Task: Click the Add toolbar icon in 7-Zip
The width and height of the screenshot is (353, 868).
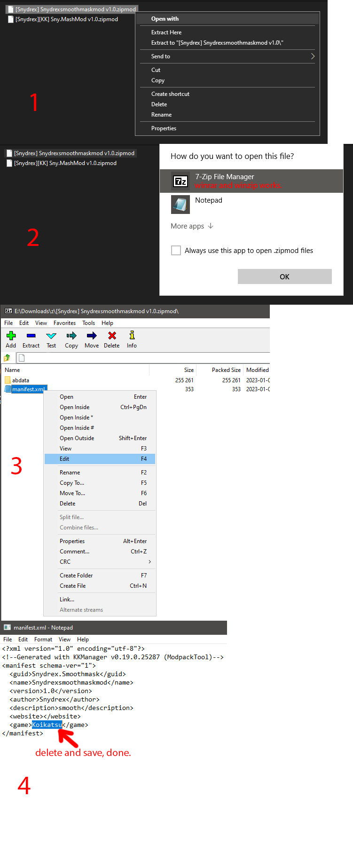Action: (11, 336)
